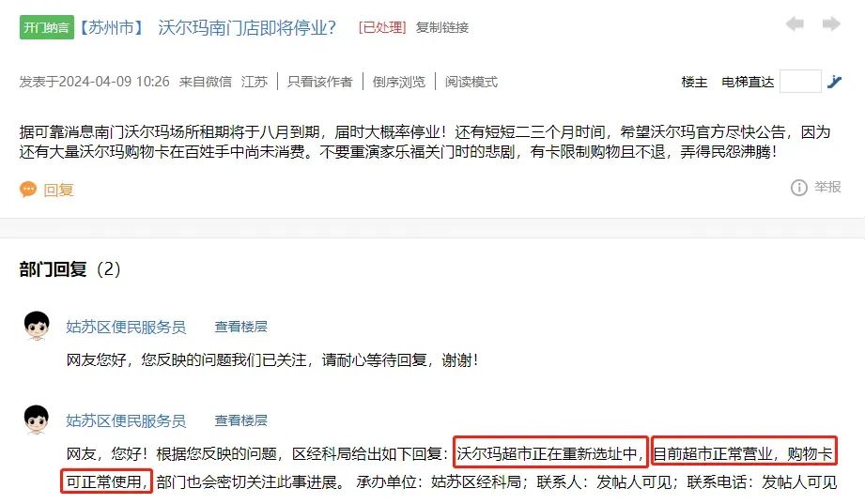The height and width of the screenshot is (504, 865).
Task: Copy the thread link via 复制链接
Action: (x=441, y=27)
